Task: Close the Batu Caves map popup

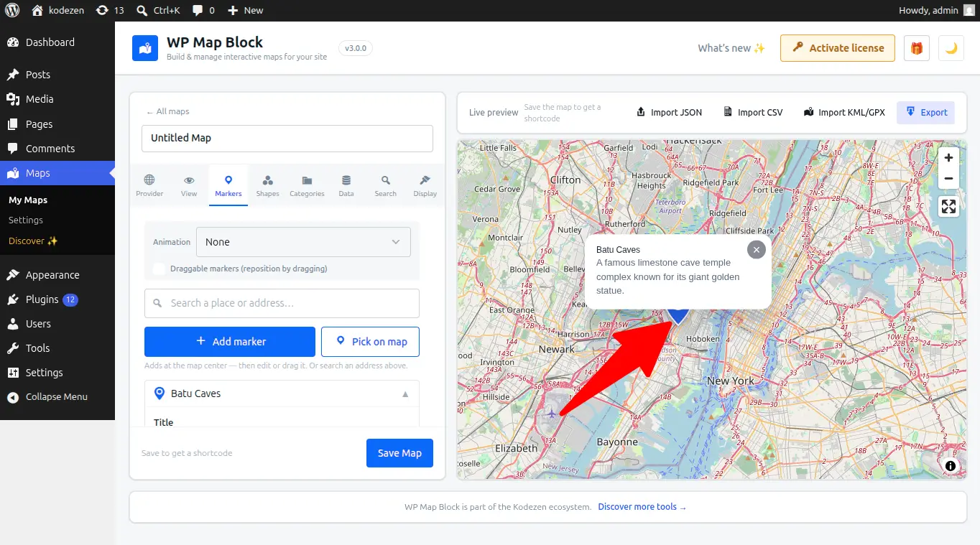Action: tap(756, 249)
